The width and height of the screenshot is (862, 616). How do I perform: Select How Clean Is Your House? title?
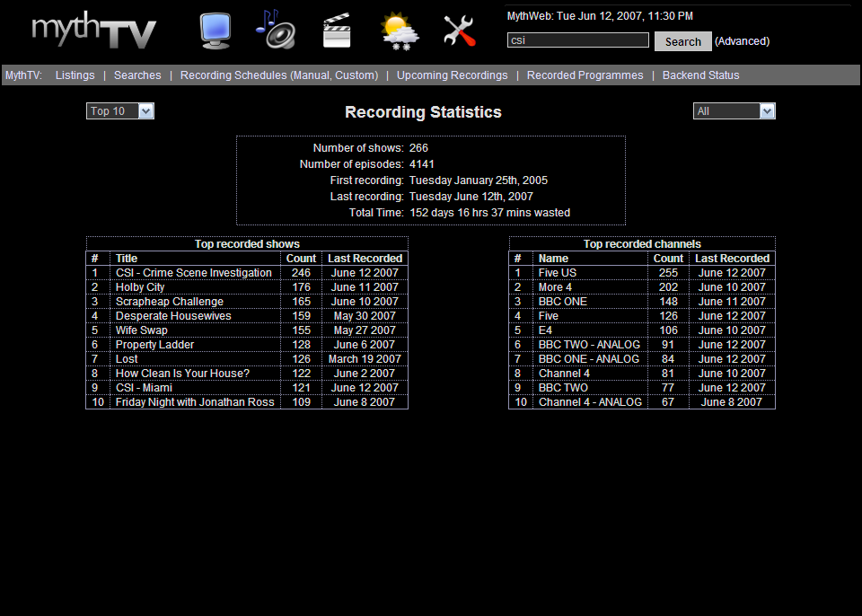(x=182, y=373)
